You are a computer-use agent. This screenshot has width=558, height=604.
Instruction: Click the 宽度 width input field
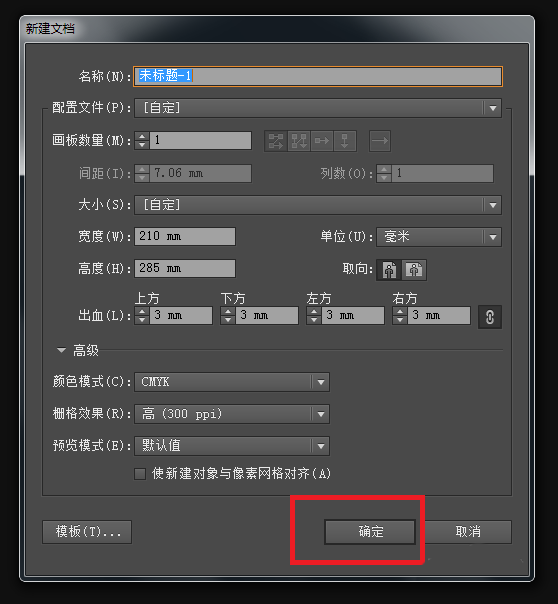(x=185, y=237)
